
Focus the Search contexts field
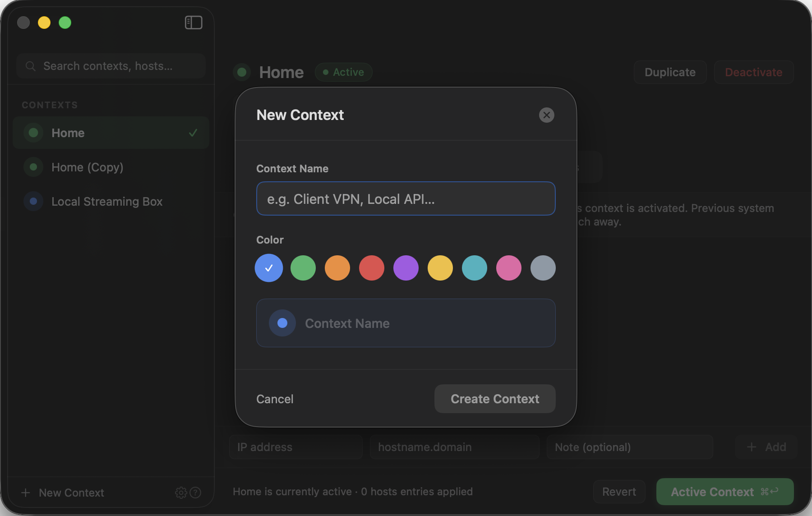click(x=111, y=66)
